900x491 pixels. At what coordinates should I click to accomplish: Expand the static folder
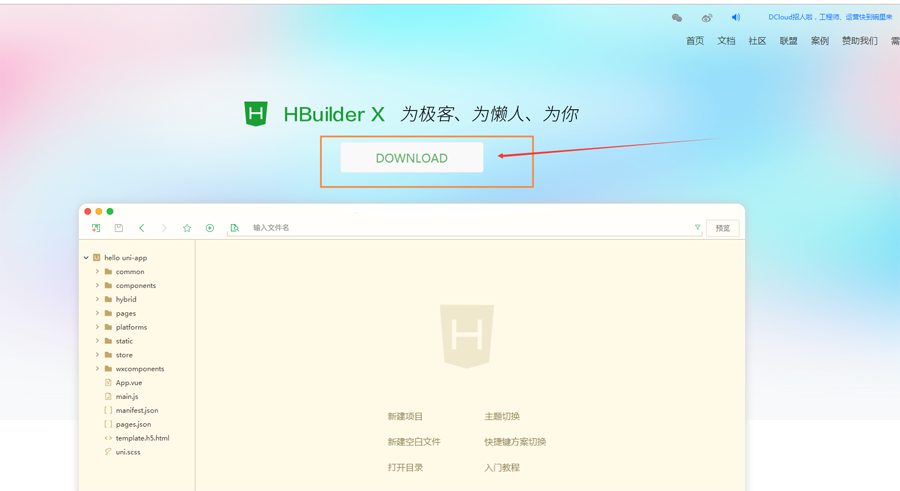97,341
